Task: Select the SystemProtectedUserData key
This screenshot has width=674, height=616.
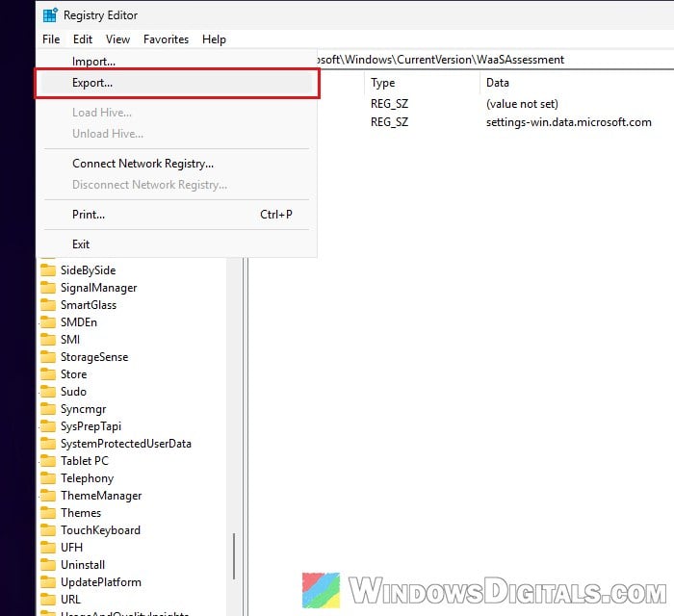Action: pyautogui.click(x=126, y=444)
